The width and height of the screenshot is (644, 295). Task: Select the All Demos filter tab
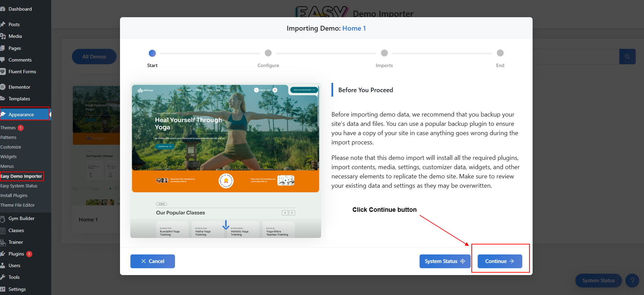[x=94, y=57]
